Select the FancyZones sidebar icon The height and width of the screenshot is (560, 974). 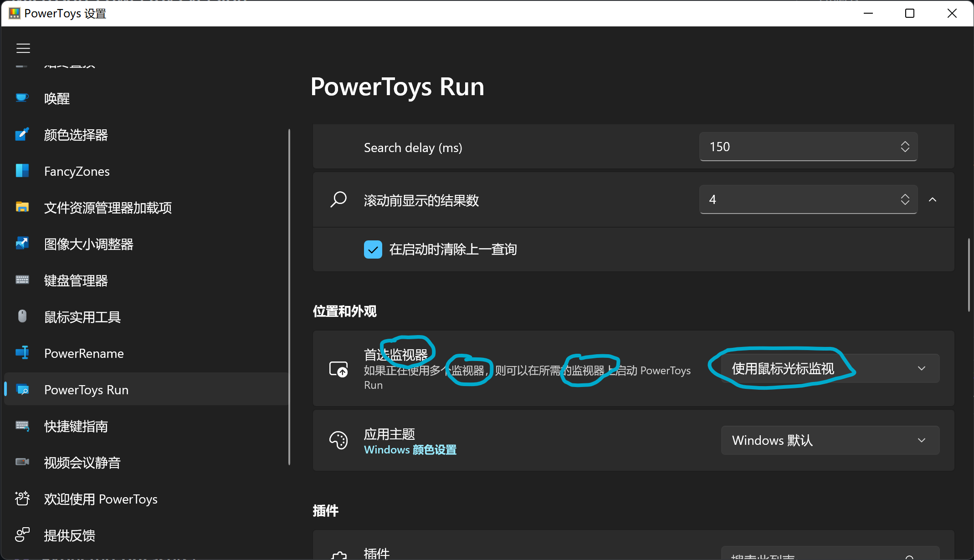point(22,171)
